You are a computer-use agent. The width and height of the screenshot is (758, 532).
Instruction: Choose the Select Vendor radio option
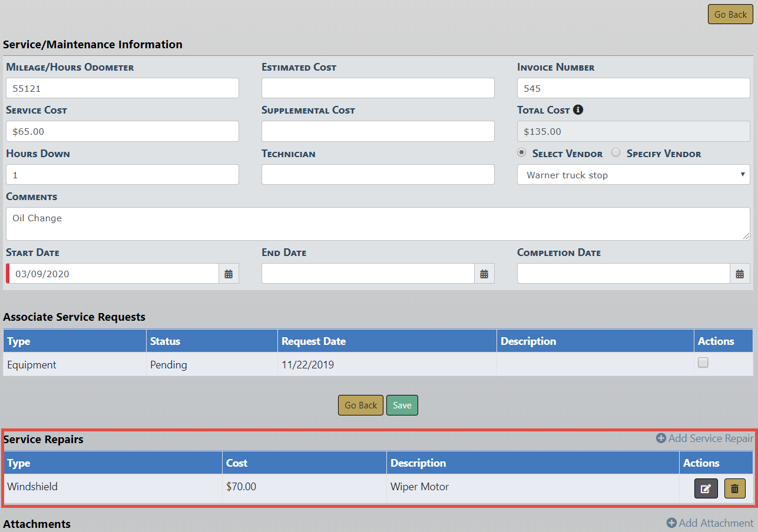point(522,153)
